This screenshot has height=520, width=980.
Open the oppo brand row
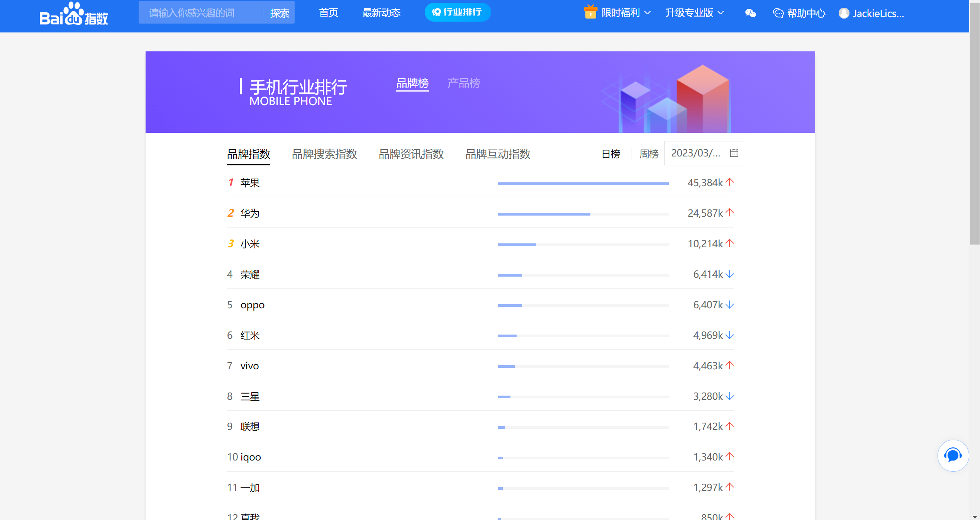tap(480, 304)
